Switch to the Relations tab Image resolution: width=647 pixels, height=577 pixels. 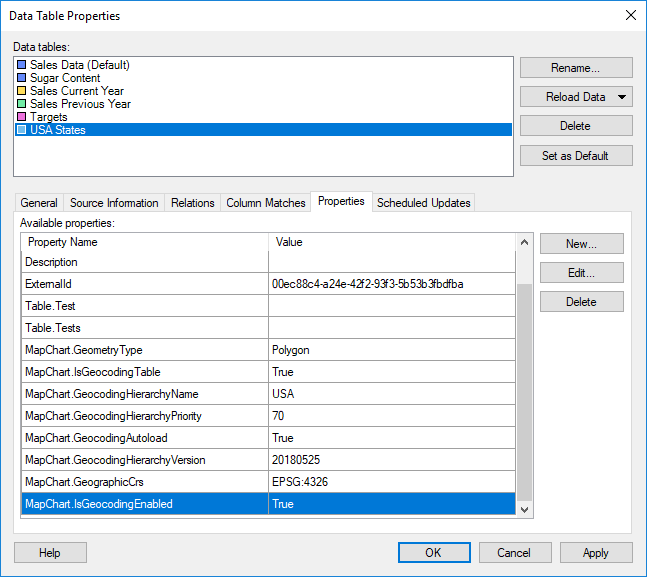coord(192,203)
